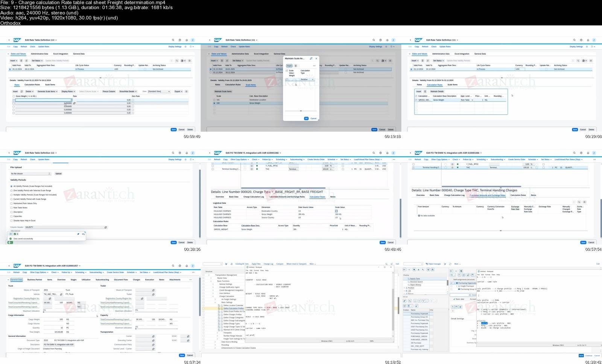Select One Validity Period with Selected Scale Range
Viewport: 602px width, 364px height.
[11, 191]
